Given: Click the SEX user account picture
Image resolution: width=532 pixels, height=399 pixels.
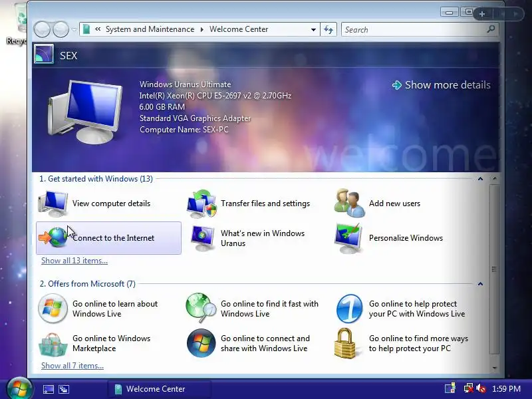Looking at the screenshot, I should pos(44,55).
